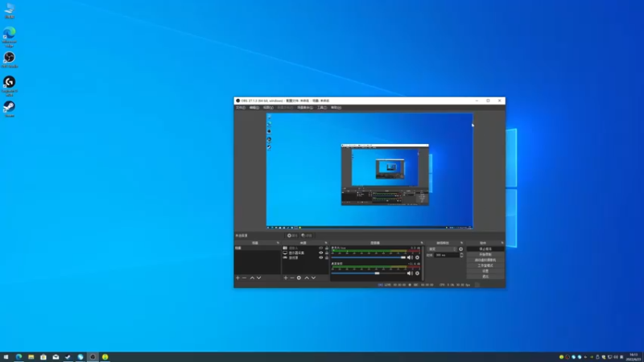This screenshot has width=644, height=362.
Task: Add a new scene with the plus button
Action: pyautogui.click(x=237, y=278)
